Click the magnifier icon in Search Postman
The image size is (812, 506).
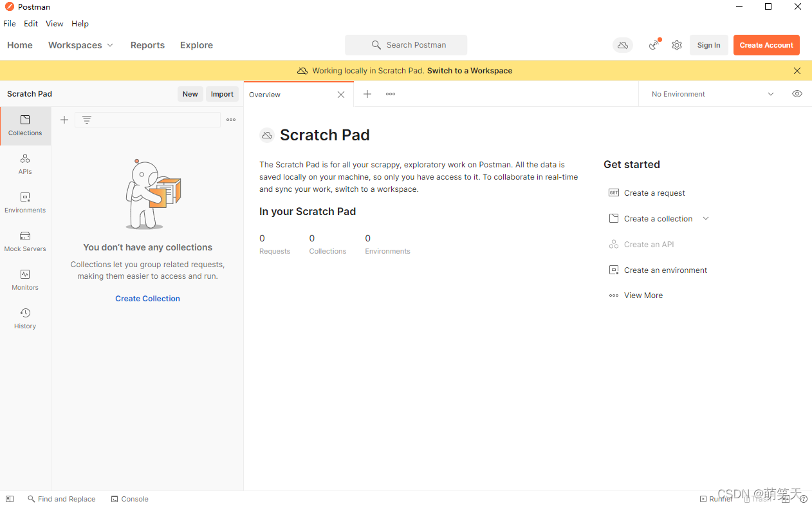coord(376,45)
